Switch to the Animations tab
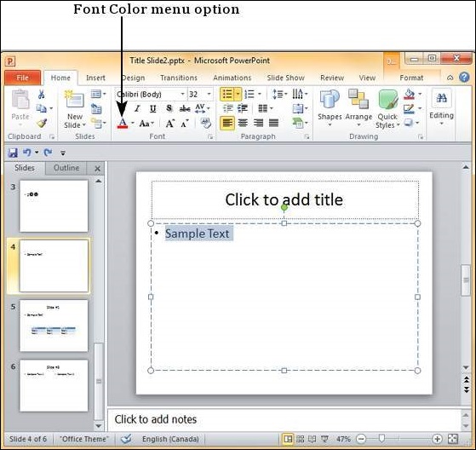The height and width of the screenshot is (450, 476). click(232, 78)
